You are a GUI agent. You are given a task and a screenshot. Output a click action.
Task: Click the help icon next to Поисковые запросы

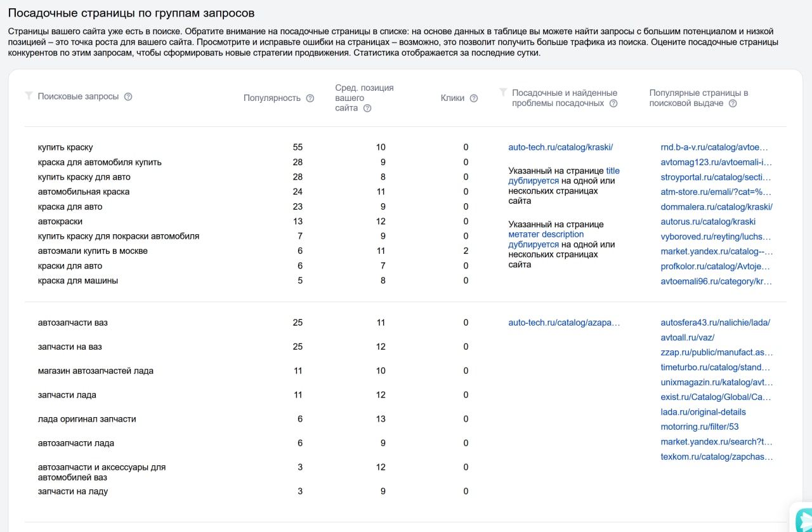click(x=128, y=96)
